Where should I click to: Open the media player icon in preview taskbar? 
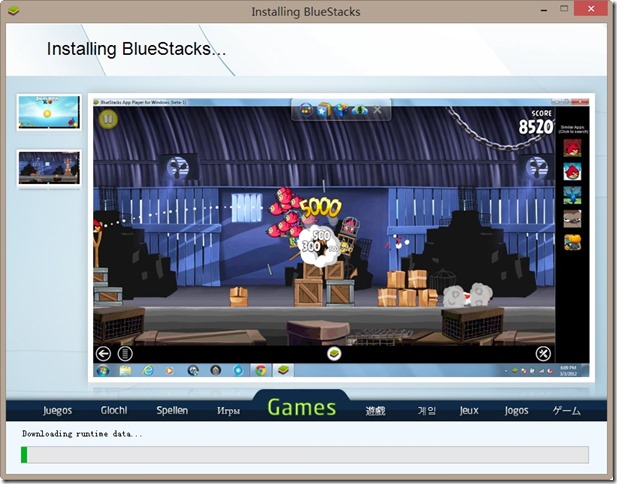point(170,370)
